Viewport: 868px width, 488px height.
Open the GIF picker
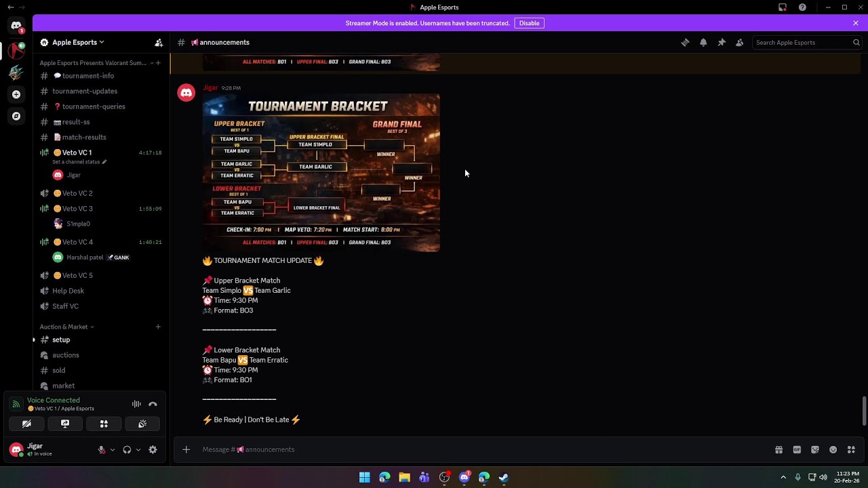click(x=797, y=449)
